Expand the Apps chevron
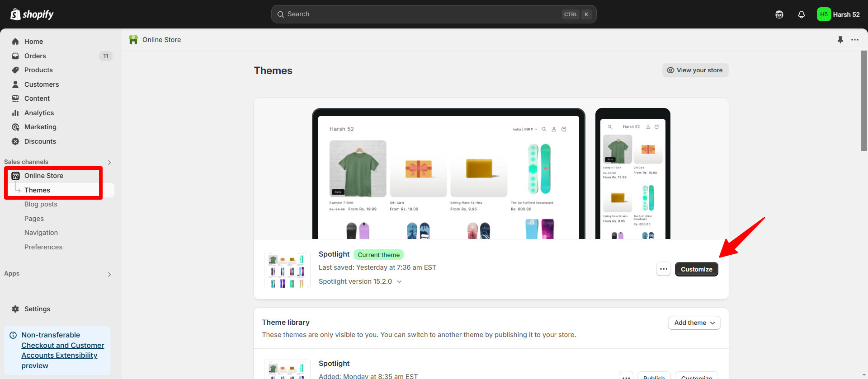 pyautogui.click(x=109, y=275)
